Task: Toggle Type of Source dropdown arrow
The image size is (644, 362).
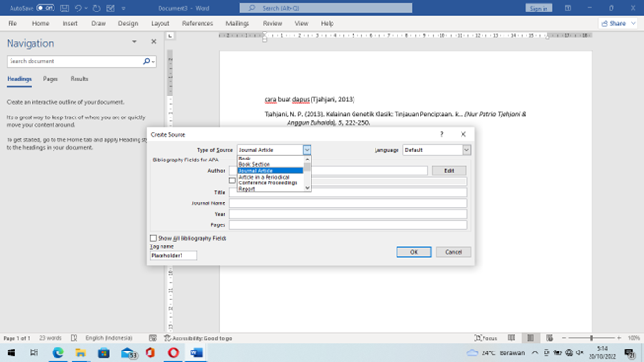Action: click(307, 150)
